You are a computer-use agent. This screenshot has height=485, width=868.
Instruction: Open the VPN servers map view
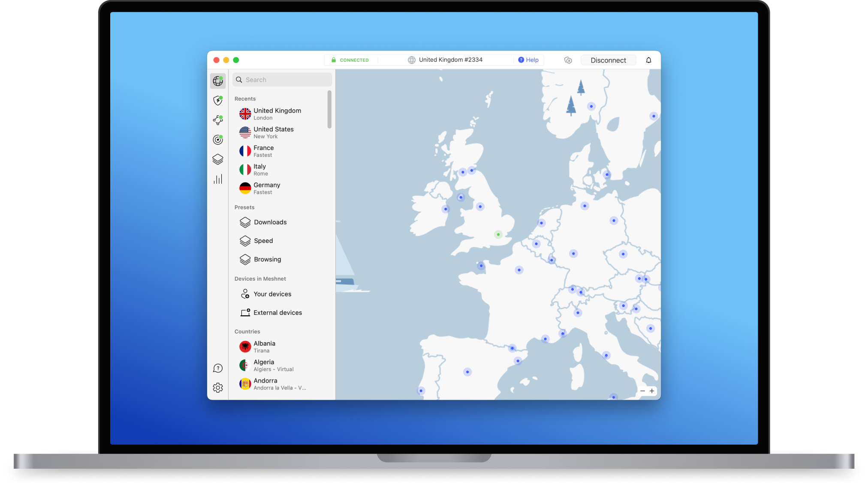tap(218, 81)
